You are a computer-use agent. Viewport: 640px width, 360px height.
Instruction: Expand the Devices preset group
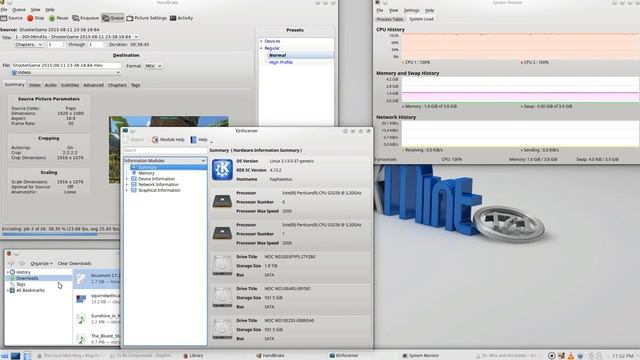262,41
